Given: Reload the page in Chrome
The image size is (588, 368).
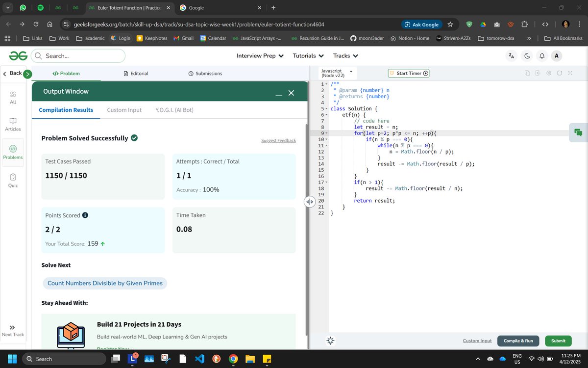Looking at the screenshot, I should click(x=36, y=24).
